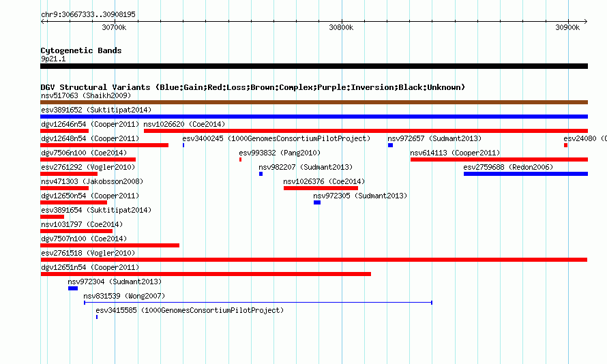Screen dimensions: 607x364
Task: Select the nsv1031797 (Coe2014) label
Action: pyautogui.click(x=82, y=224)
